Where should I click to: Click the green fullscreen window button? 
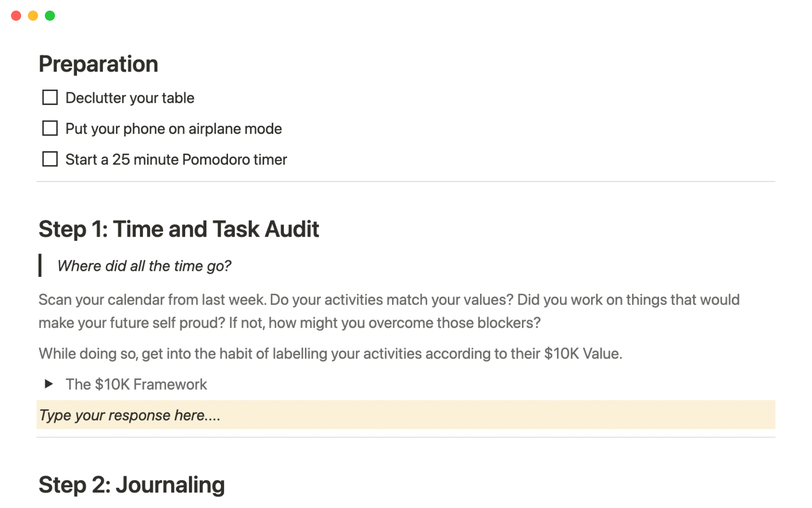(50, 16)
